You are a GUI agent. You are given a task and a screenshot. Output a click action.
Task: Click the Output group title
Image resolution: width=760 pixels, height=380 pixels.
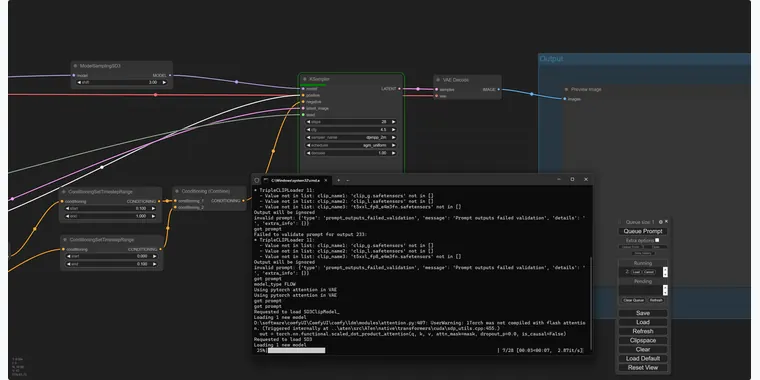[x=552, y=59]
